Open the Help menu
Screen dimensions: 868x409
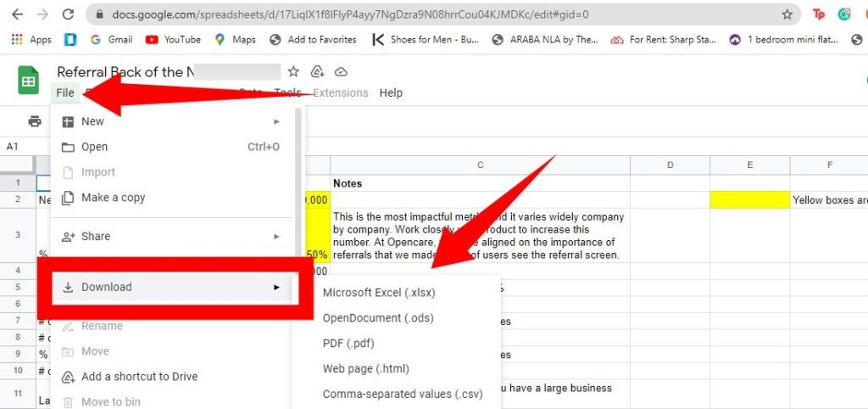coord(391,93)
